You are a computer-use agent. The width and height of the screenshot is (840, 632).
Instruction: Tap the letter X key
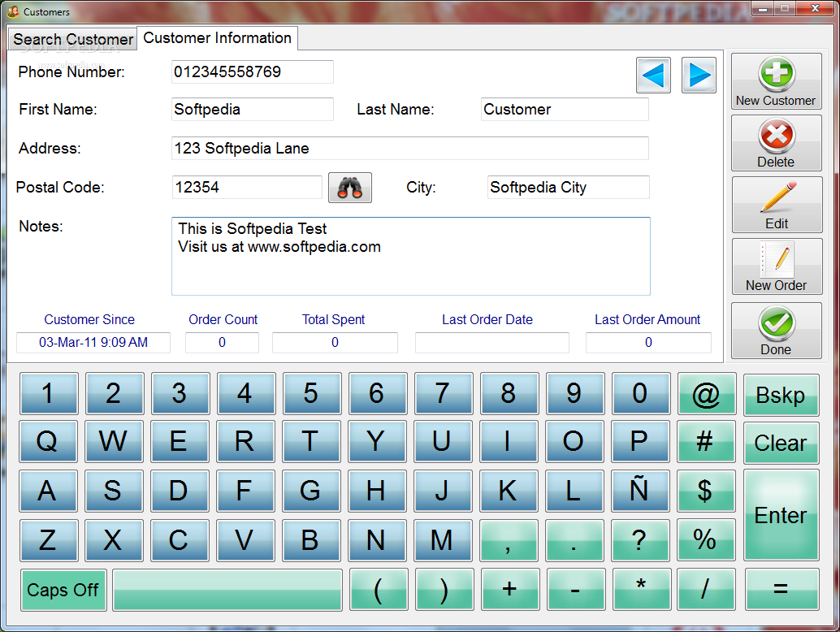(x=114, y=540)
